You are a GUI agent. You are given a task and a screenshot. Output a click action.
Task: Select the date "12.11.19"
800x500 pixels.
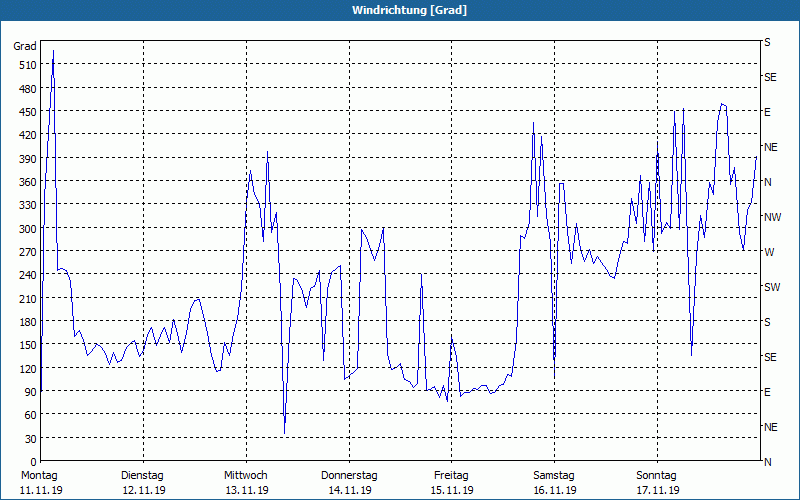click(x=144, y=490)
